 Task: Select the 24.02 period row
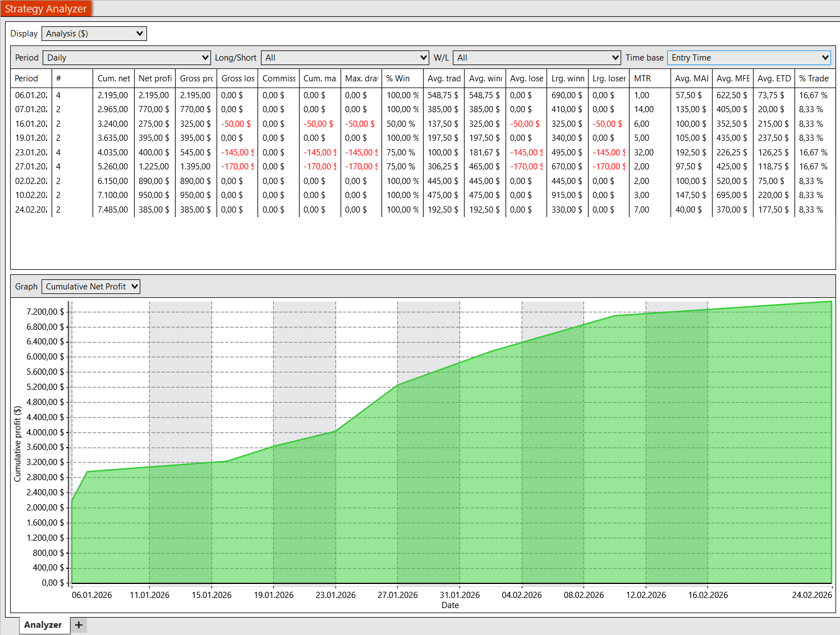(31, 210)
